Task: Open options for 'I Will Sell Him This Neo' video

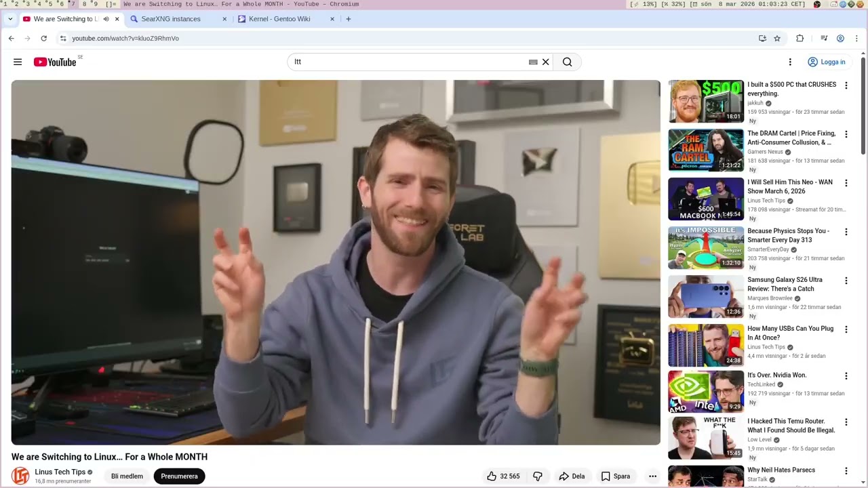Action: [x=846, y=183]
